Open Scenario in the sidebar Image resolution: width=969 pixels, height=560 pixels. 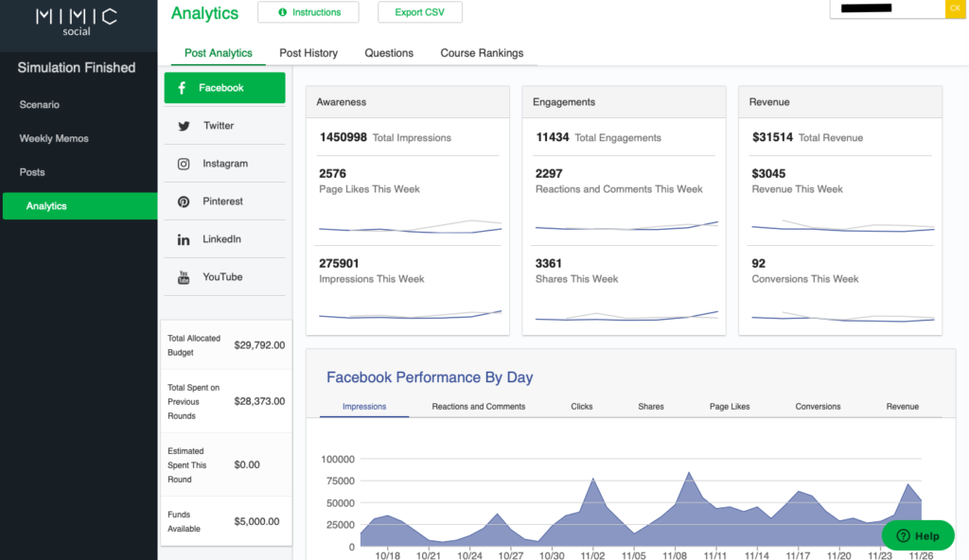pos(40,104)
